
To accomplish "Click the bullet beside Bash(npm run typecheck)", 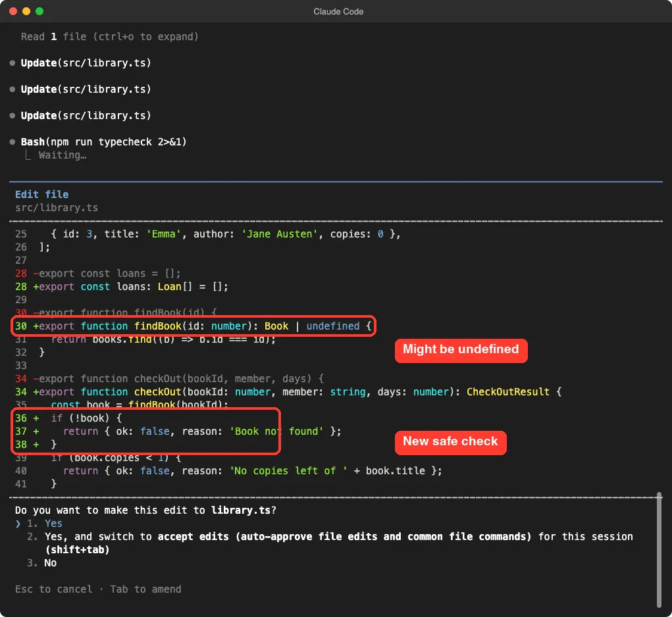I will click(x=13, y=141).
